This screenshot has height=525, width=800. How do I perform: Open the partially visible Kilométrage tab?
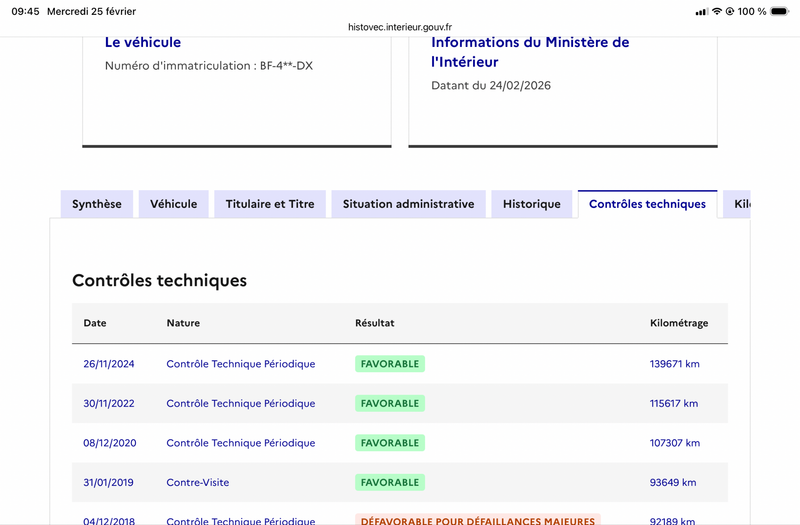[739, 204]
